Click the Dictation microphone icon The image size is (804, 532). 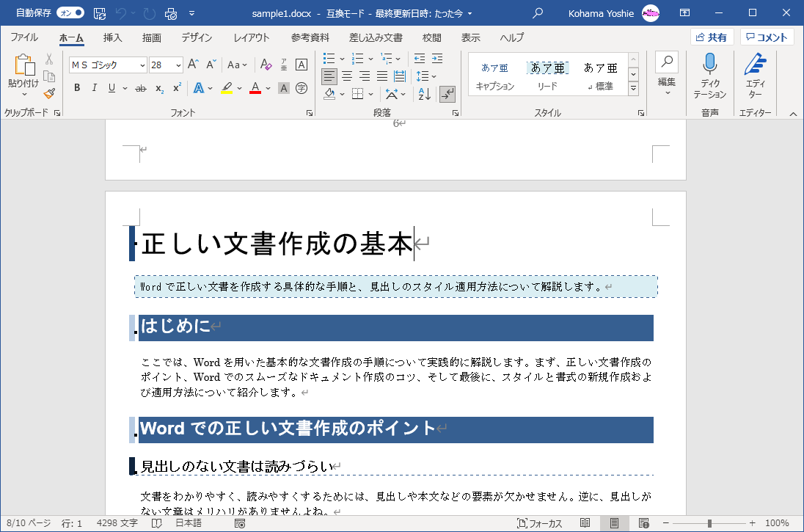coord(709,63)
